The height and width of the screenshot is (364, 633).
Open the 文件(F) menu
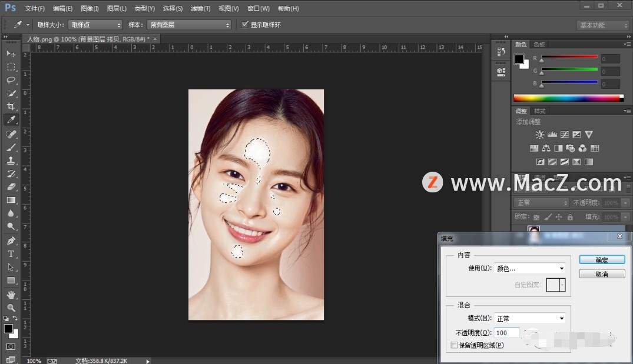click(35, 8)
